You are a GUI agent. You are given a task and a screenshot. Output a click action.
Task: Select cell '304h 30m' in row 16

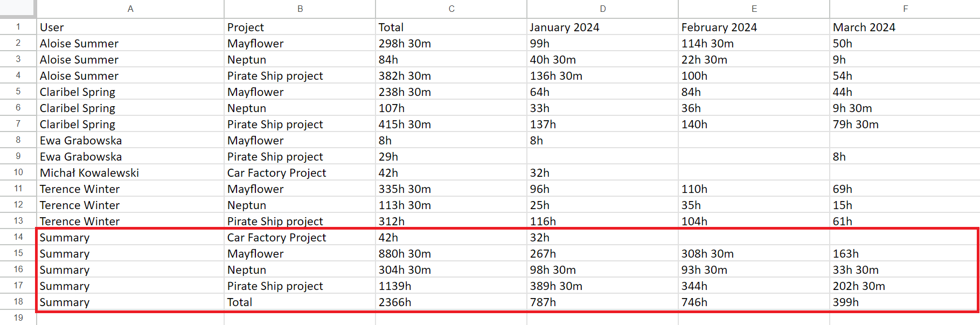[451, 269]
